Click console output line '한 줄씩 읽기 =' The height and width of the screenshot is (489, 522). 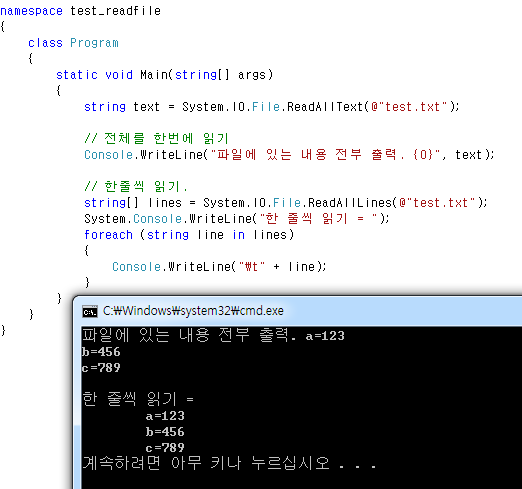pyautogui.click(x=138, y=399)
